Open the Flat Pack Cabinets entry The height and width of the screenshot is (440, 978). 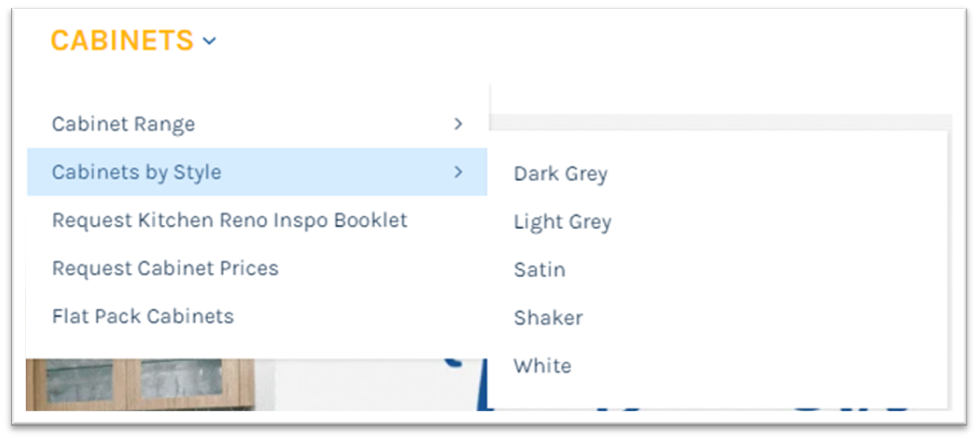[x=143, y=316]
